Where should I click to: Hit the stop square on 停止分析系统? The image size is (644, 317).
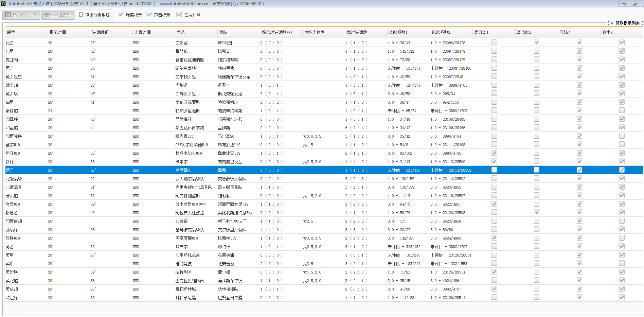point(81,15)
